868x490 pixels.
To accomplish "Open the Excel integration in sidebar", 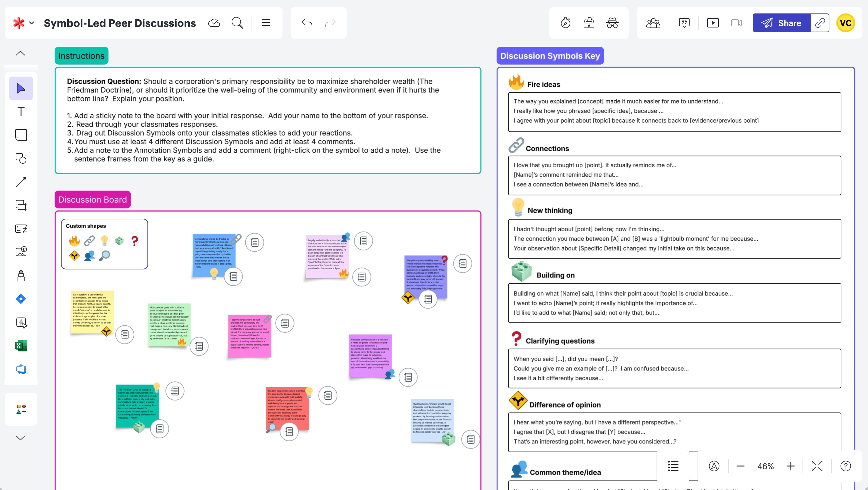I will coord(21,346).
